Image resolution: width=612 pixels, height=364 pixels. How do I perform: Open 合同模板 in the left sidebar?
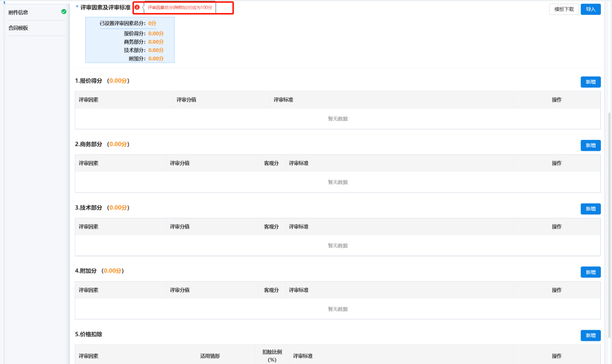(18, 28)
